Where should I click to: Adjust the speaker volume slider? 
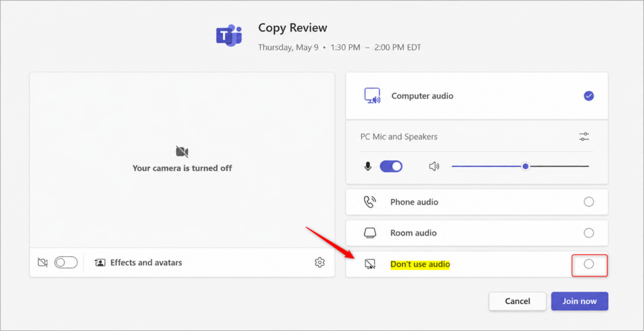520,166
